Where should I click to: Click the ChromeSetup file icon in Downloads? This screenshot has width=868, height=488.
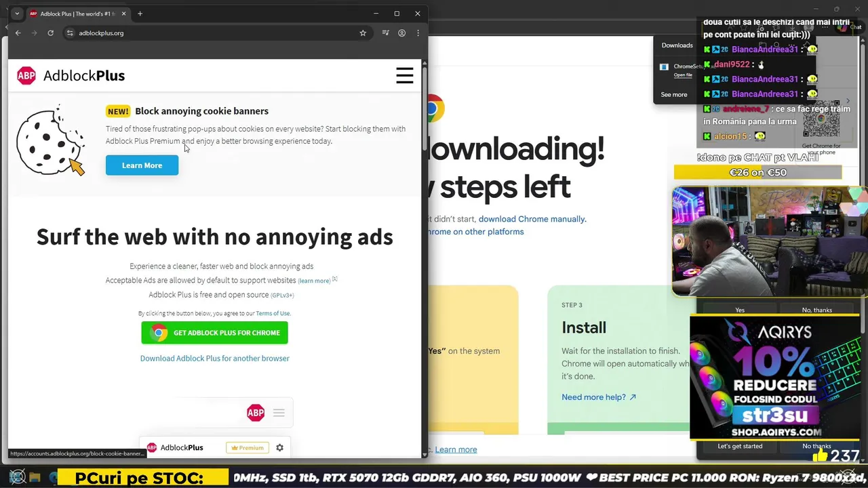point(665,67)
